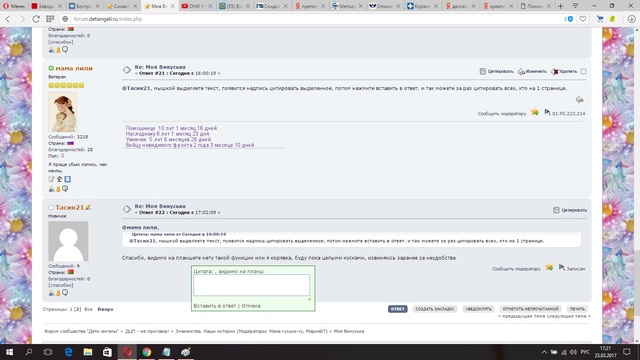Screen dimensions: 640x360
Task: Click мама лили avatar picture
Action: (62, 112)
